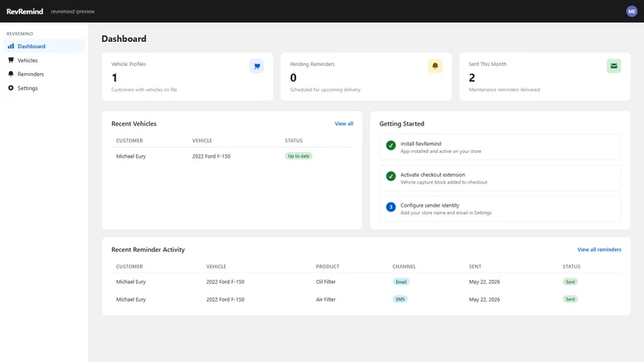Screen dimensions: 644x362
Task: Click the Pending Reminders count of 0
Action: pyautogui.click(x=293, y=77)
